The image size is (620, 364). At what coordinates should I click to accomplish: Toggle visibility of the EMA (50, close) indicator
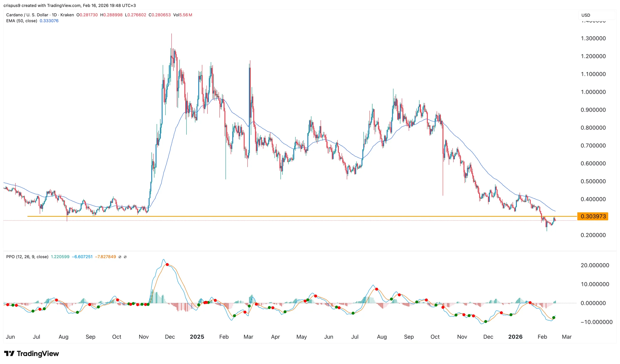(x=22, y=21)
